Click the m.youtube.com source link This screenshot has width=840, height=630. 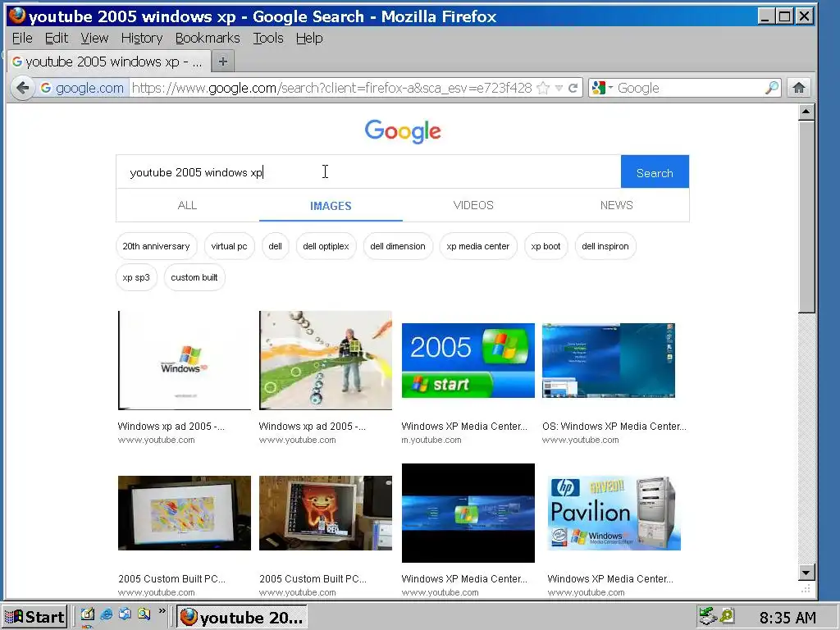coord(431,440)
